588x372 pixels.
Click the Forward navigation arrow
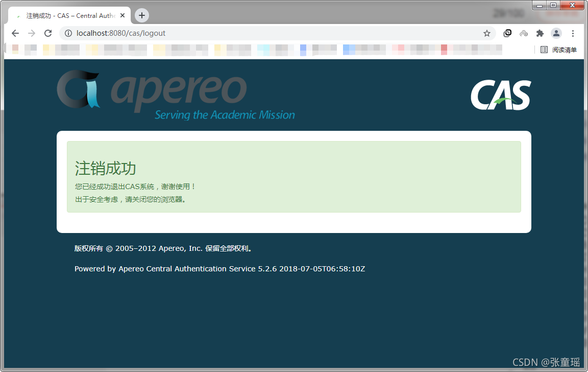[x=32, y=33]
